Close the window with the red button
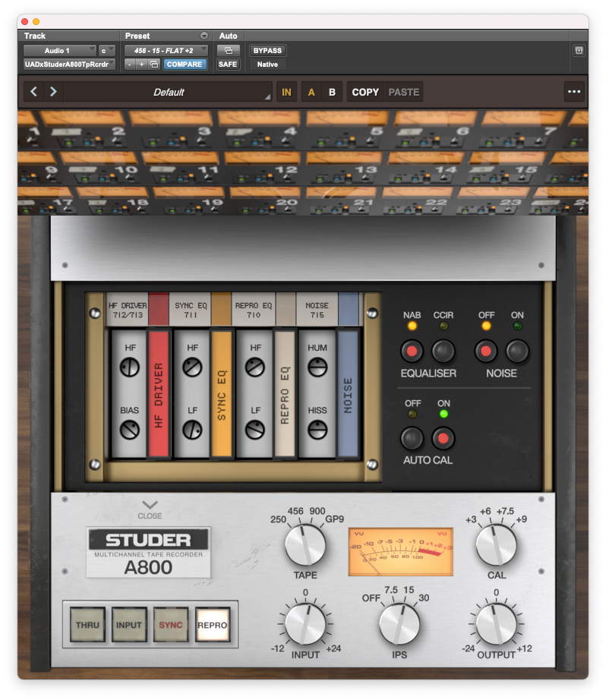Viewport: 606px width, 700px height. click(24, 21)
